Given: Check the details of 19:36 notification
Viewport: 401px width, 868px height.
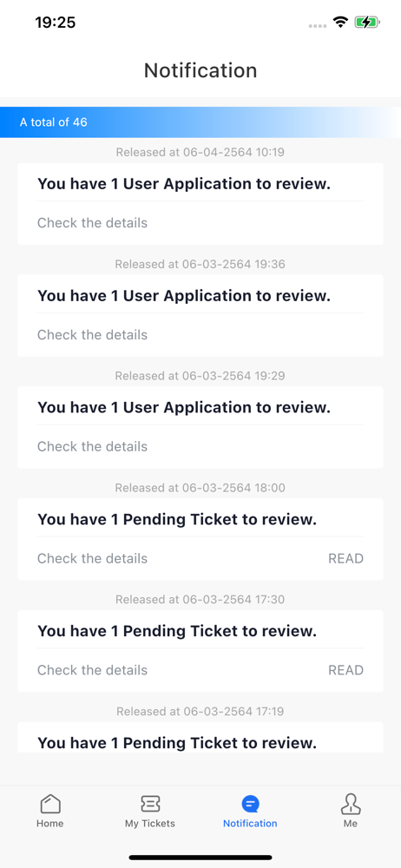Looking at the screenshot, I should 93,335.
